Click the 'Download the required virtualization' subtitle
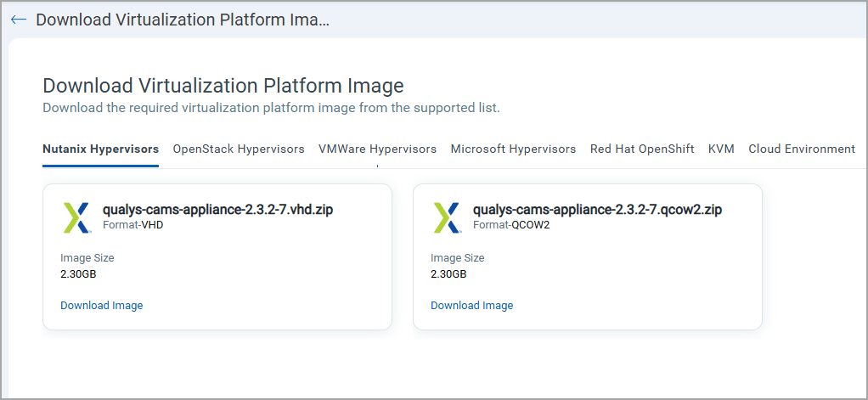 click(x=271, y=107)
